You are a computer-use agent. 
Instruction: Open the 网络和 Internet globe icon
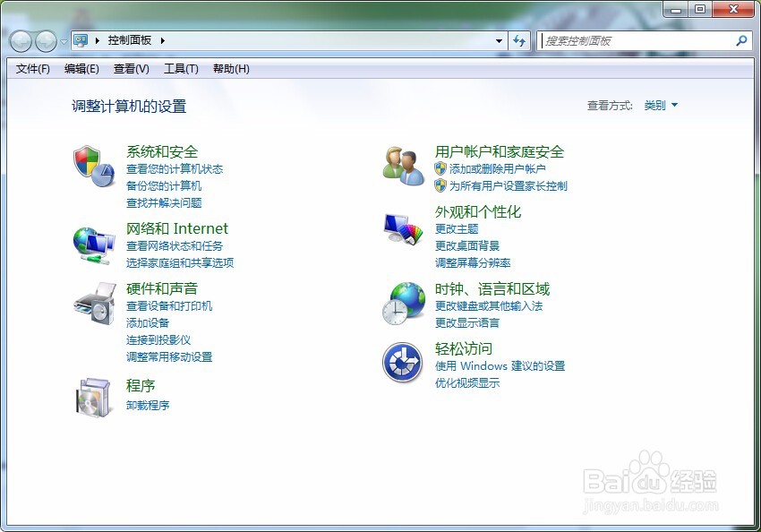(x=94, y=245)
